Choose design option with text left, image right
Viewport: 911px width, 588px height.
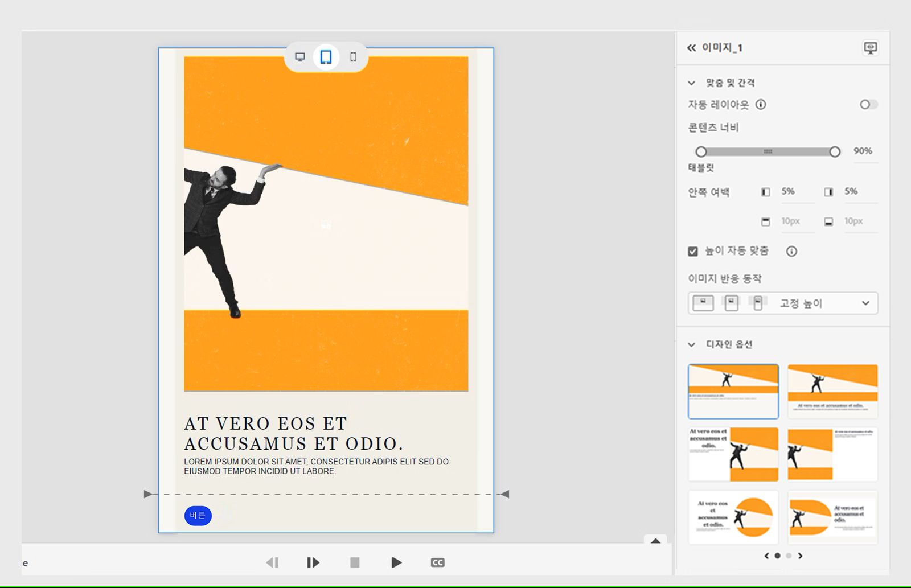pos(733,454)
